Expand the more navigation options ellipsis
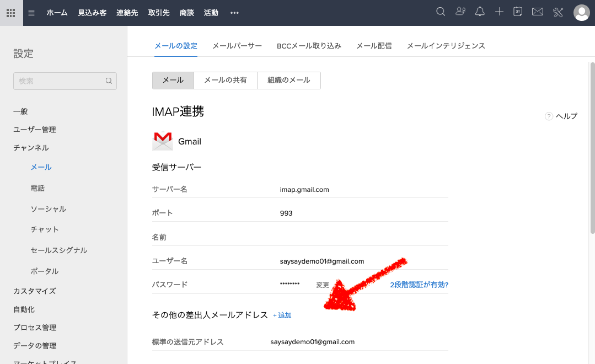 [x=234, y=13]
